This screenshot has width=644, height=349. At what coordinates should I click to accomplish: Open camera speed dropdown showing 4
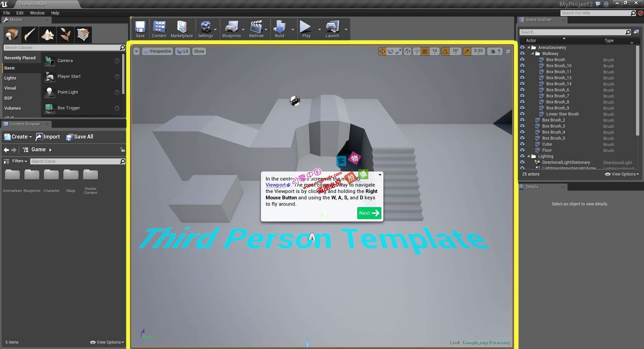point(495,51)
